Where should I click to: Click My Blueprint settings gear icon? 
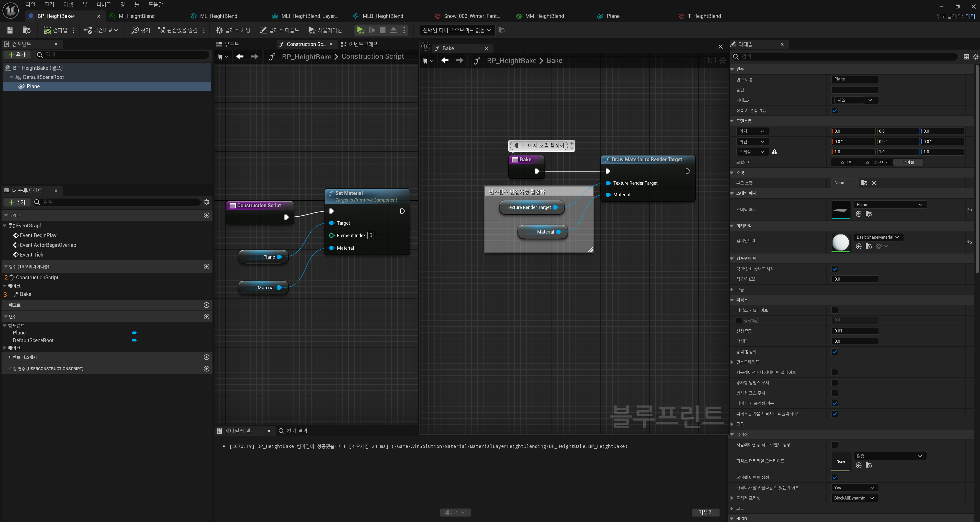coord(207,202)
